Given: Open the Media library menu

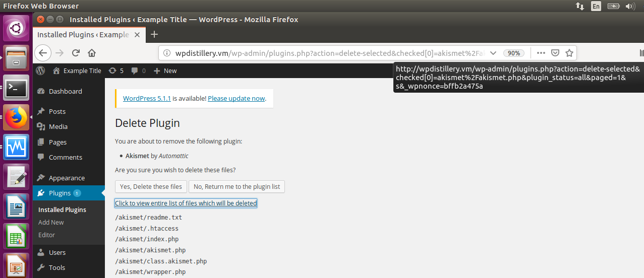Looking at the screenshot, I should 69,126.
